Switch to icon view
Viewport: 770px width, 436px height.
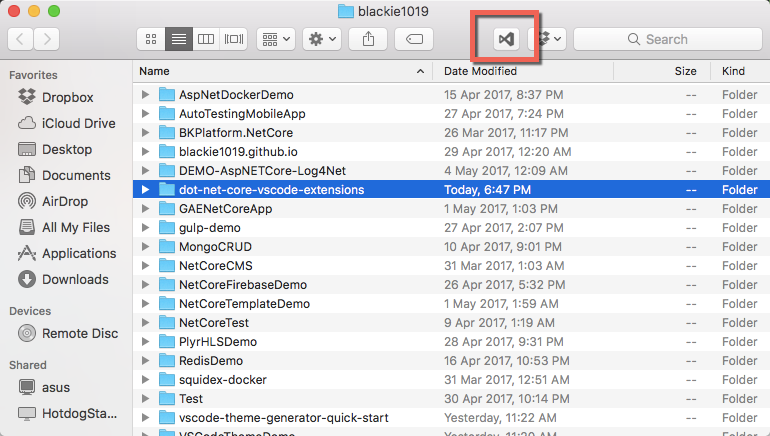[x=151, y=39]
